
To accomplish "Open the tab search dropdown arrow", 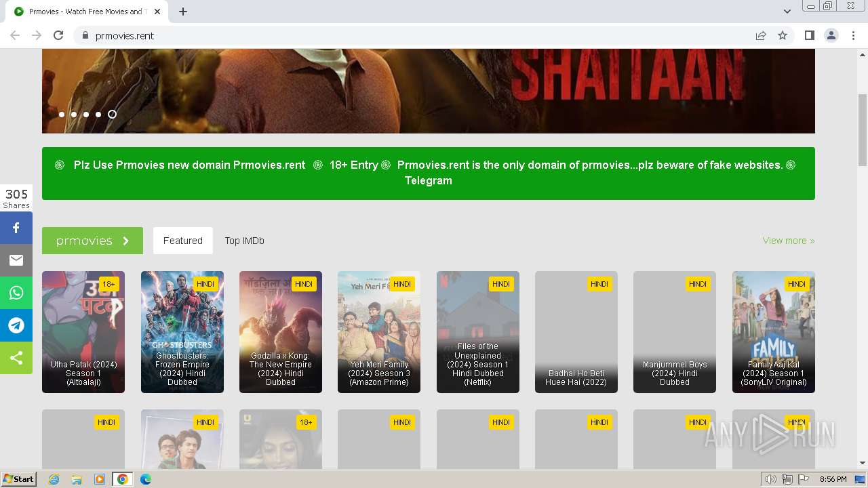I will click(787, 12).
